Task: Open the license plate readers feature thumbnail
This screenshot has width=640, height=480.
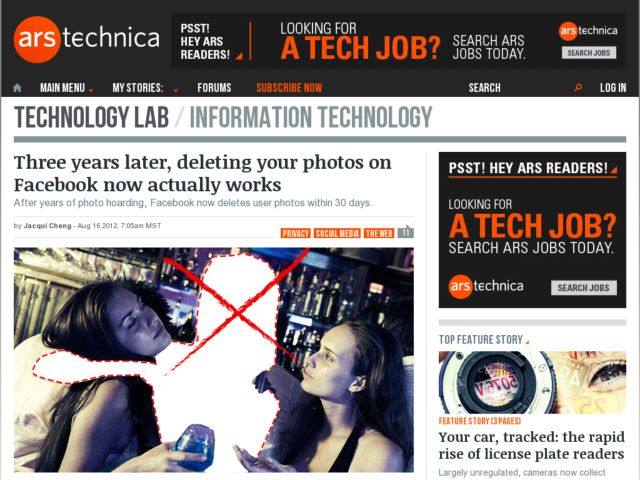Action: tap(532, 382)
